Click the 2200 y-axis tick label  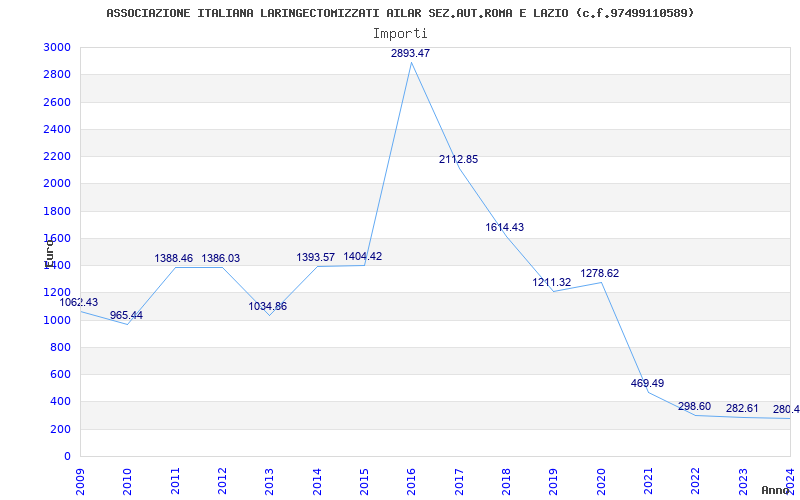tap(57, 156)
